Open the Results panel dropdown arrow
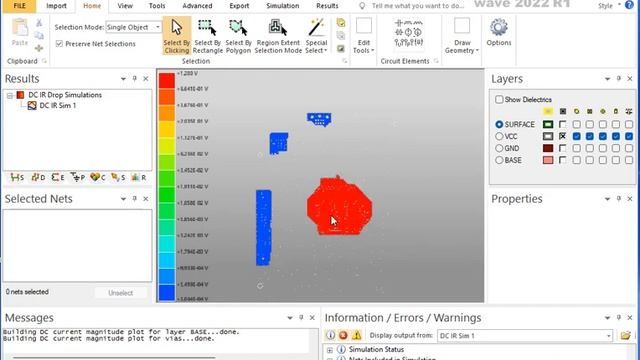 point(123,79)
